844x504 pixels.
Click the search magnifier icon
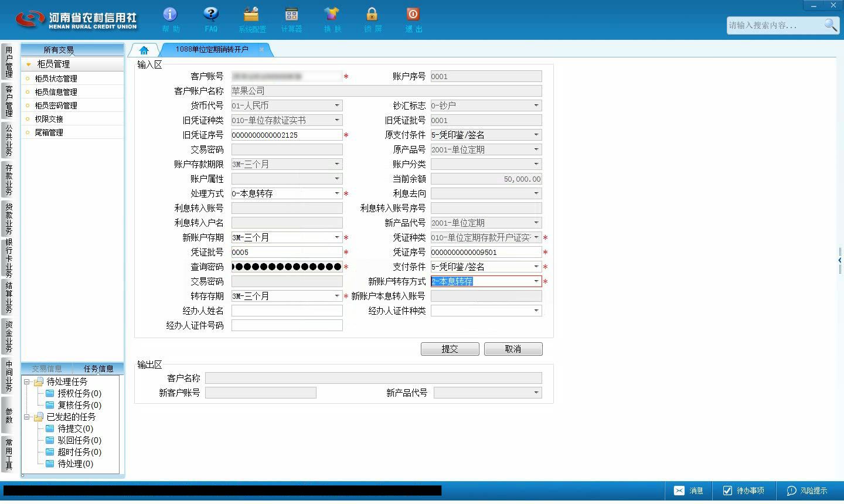(x=831, y=25)
